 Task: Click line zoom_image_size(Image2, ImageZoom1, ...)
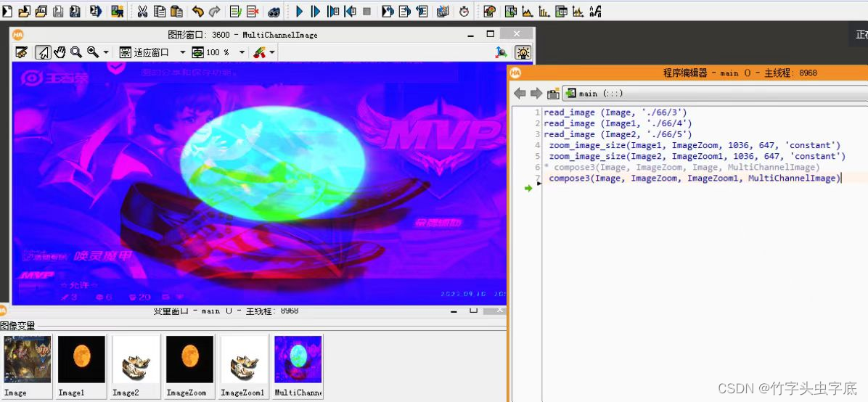(697, 156)
